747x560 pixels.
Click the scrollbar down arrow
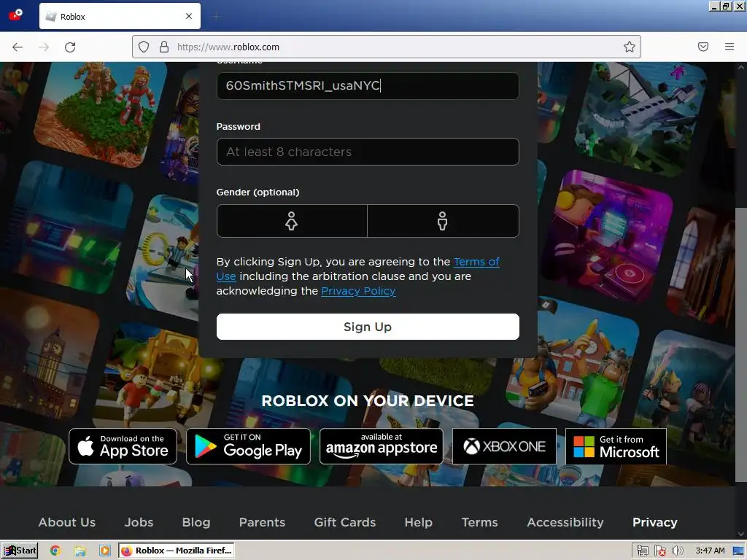741,534
